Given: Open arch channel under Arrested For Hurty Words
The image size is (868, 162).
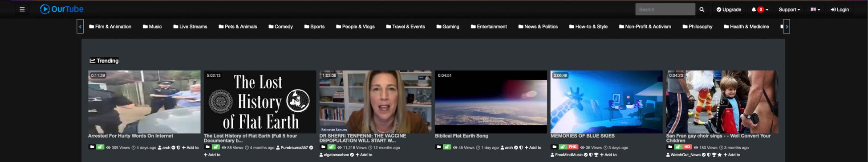Looking at the screenshot, I should point(164,147).
